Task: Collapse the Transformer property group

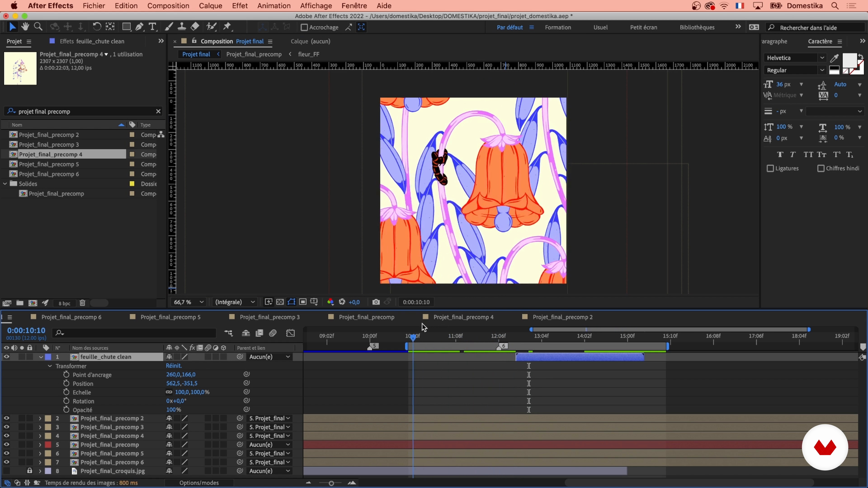Action: coord(50,366)
